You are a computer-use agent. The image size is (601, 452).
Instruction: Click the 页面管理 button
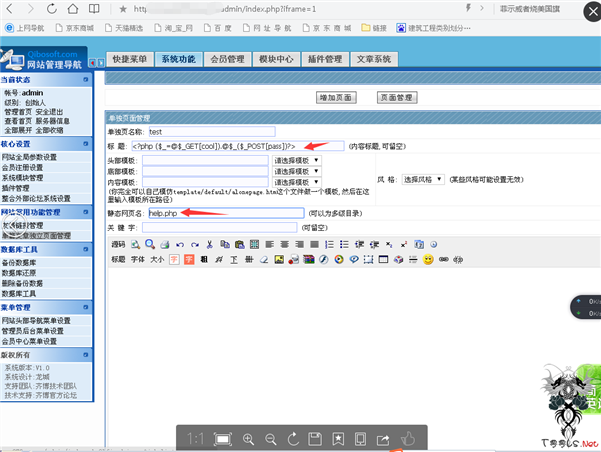[x=396, y=98]
